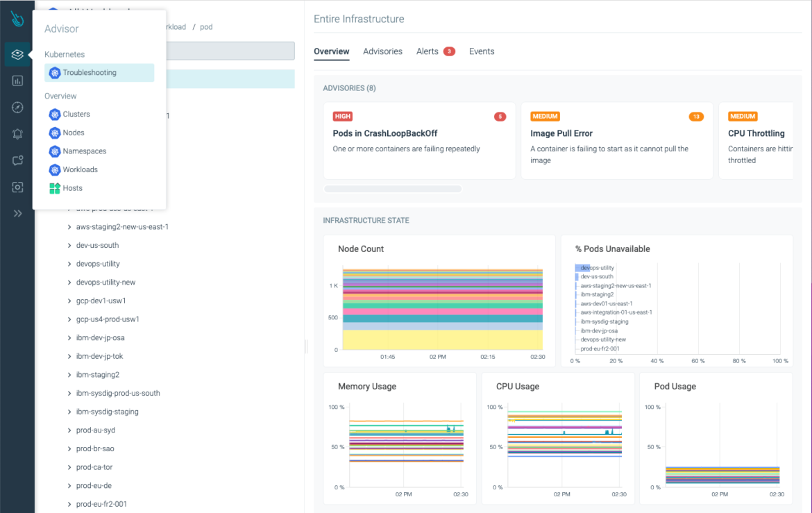Expand sidebar with double chevron icon
812x513 pixels.
pyautogui.click(x=17, y=214)
